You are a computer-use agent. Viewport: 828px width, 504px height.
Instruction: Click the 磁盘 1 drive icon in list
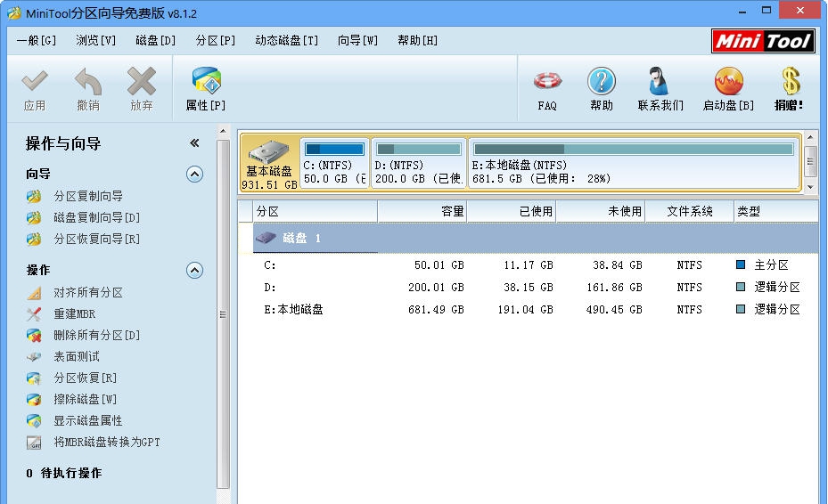[x=266, y=238]
